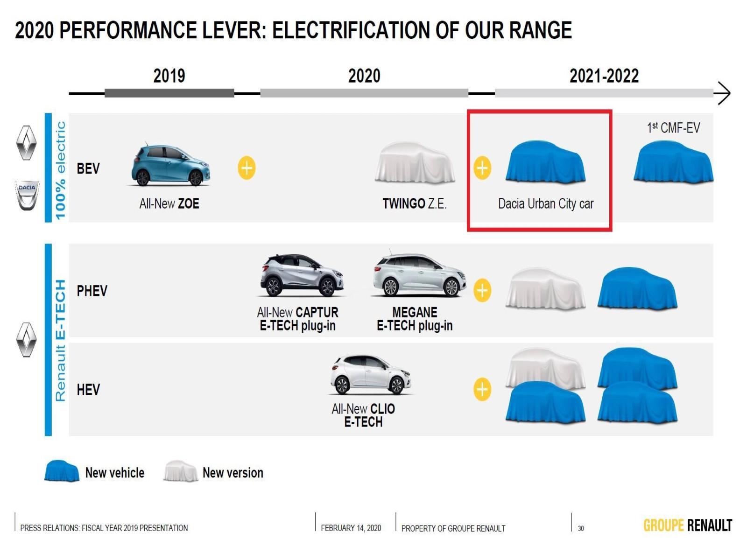Click the yellow plus icon in HEV row

coord(482,389)
